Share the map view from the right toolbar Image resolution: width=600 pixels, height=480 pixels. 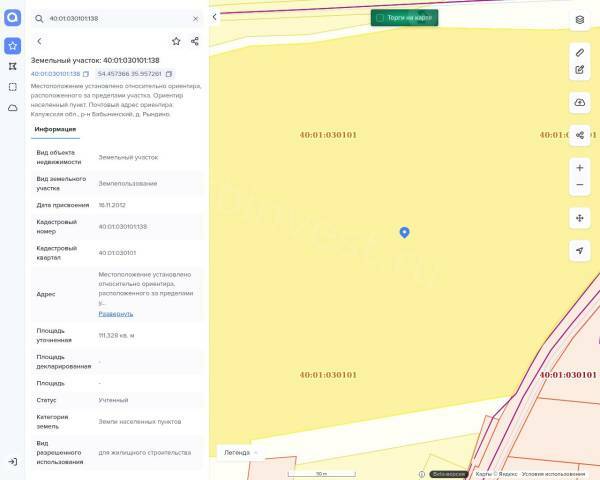pos(580,135)
